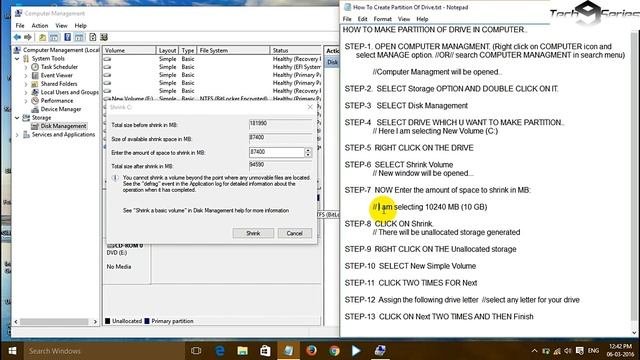
Task: Open File menu in Computer Management
Action: point(20,26)
